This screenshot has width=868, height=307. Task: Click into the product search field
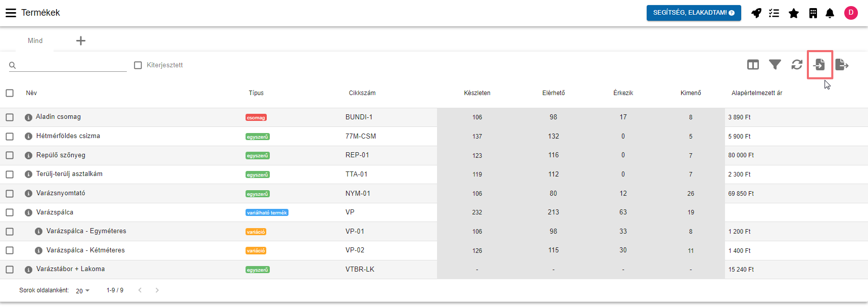click(71, 65)
